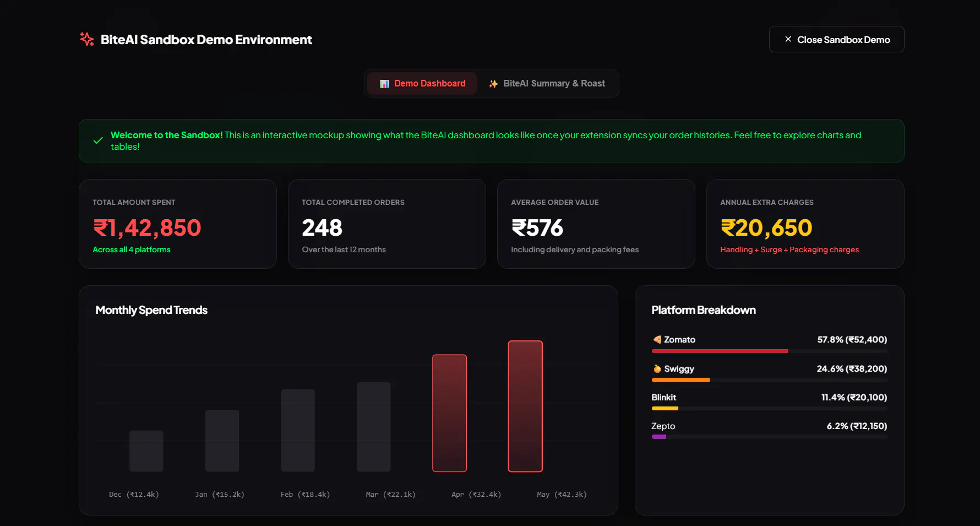Click the 'Swiggy' platform name

pos(679,368)
